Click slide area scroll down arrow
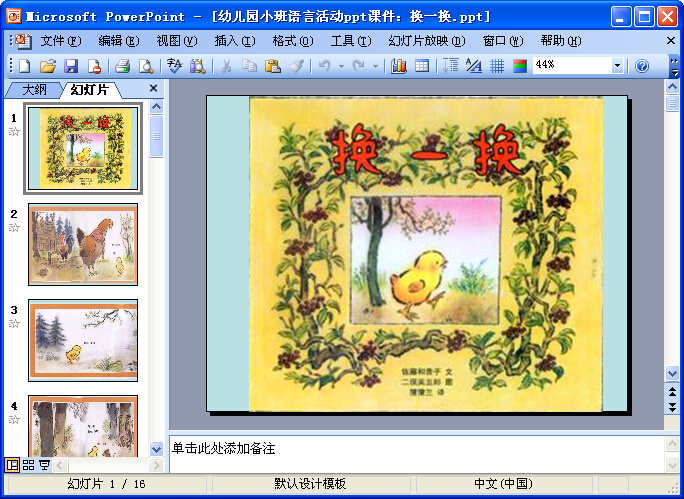The image size is (684, 499). pyautogui.click(x=672, y=374)
